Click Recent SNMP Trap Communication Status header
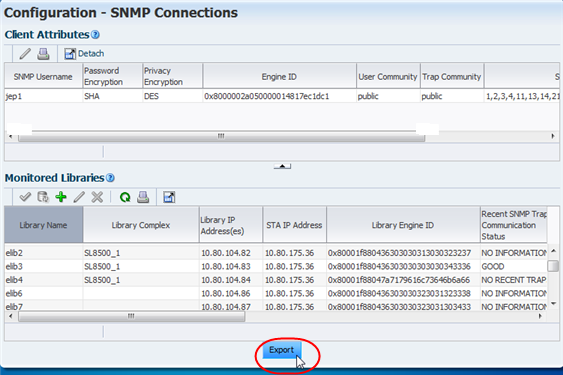Viewport: 563px width, 375px height. tap(513, 225)
